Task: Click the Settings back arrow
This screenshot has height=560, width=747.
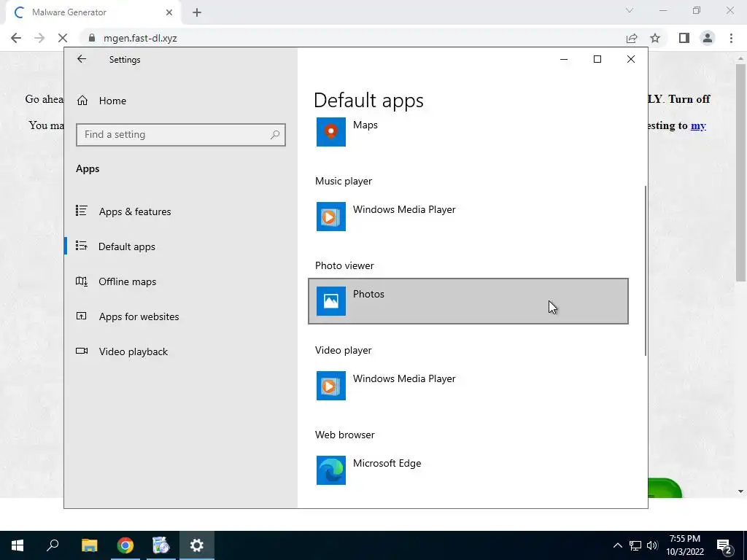Action: coord(82,59)
